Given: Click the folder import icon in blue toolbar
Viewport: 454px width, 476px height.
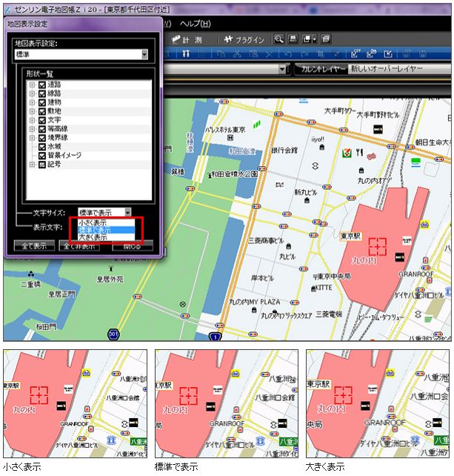Looking at the screenshot, I should pos(371,53).
